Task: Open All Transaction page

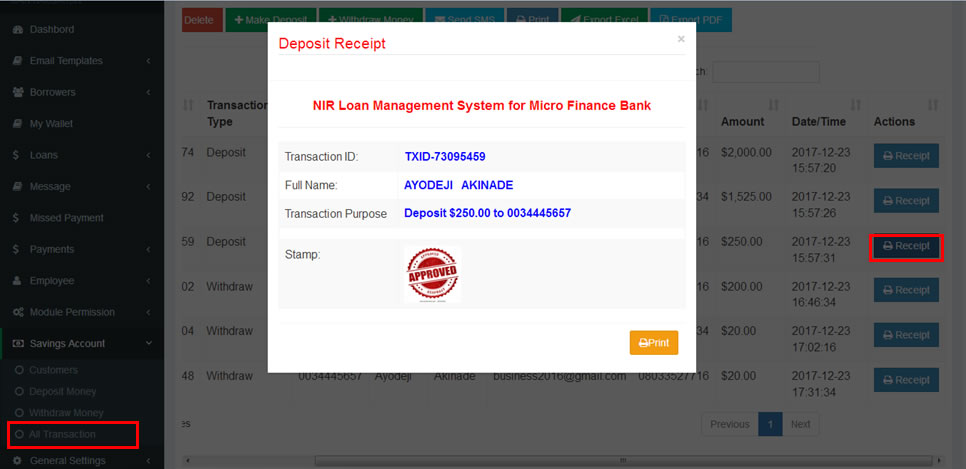Action: click(62, 434)
